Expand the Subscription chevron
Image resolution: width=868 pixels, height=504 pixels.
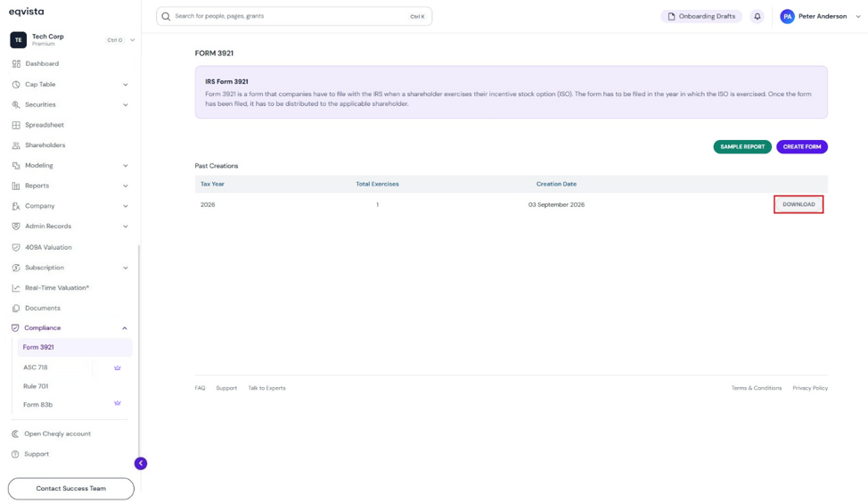click(x=126, y=269)
